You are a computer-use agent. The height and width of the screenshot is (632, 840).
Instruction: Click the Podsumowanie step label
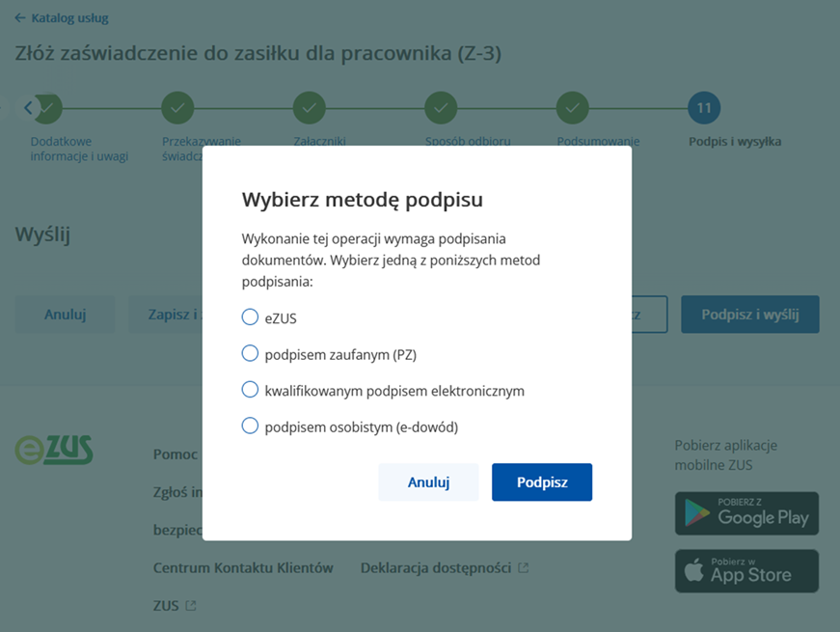(600, 140)
